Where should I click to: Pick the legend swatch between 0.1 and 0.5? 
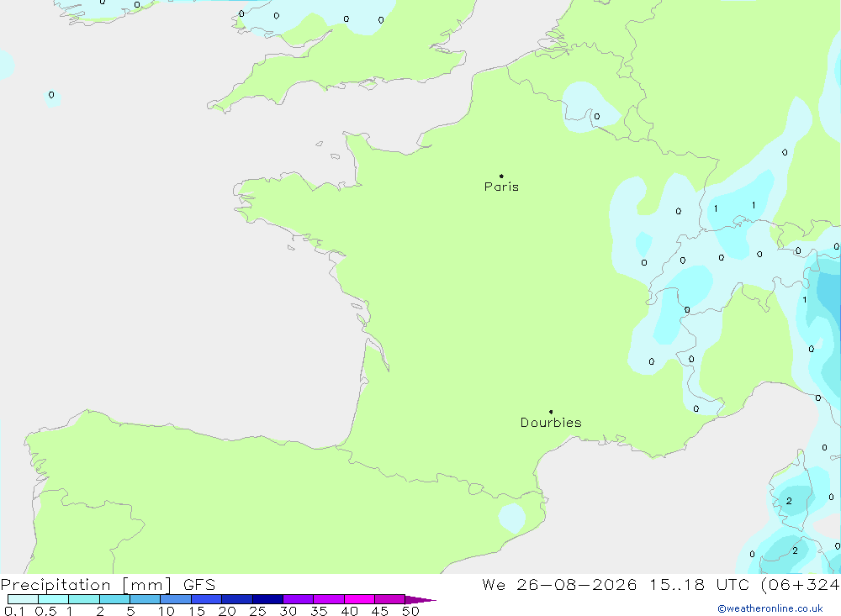click(23, 599)
